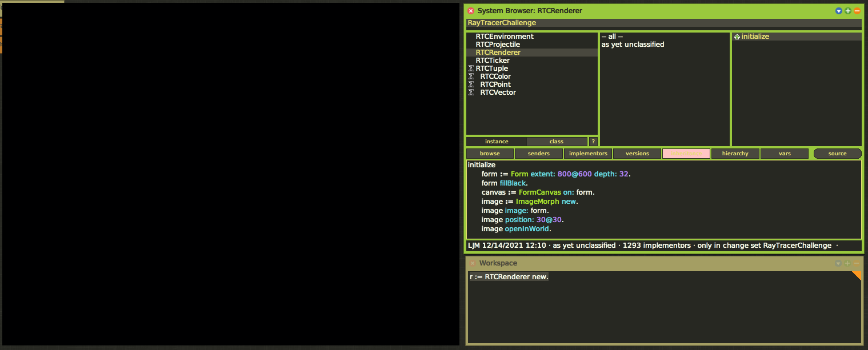Click the vars button
This screenshot has height=350, width=868.
(785, 154)
